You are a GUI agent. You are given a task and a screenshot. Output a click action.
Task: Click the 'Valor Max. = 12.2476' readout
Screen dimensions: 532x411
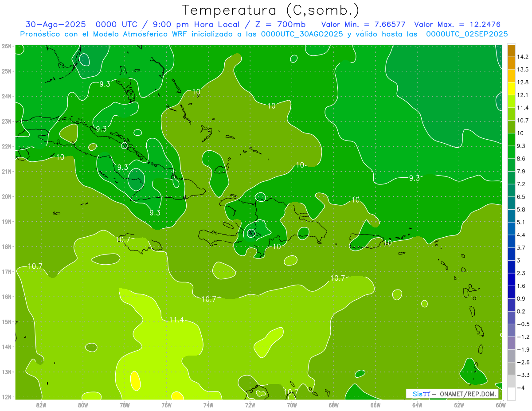(x=457, y=24)
